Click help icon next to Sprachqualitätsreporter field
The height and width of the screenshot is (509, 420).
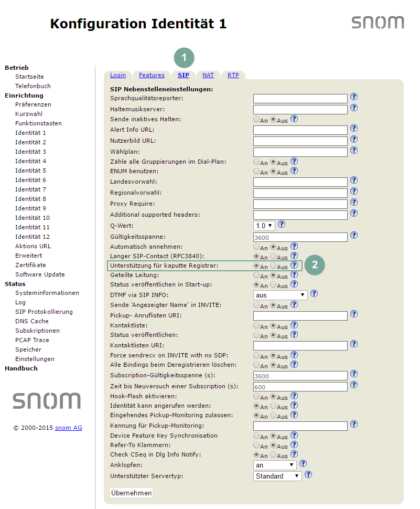(354, 97)
